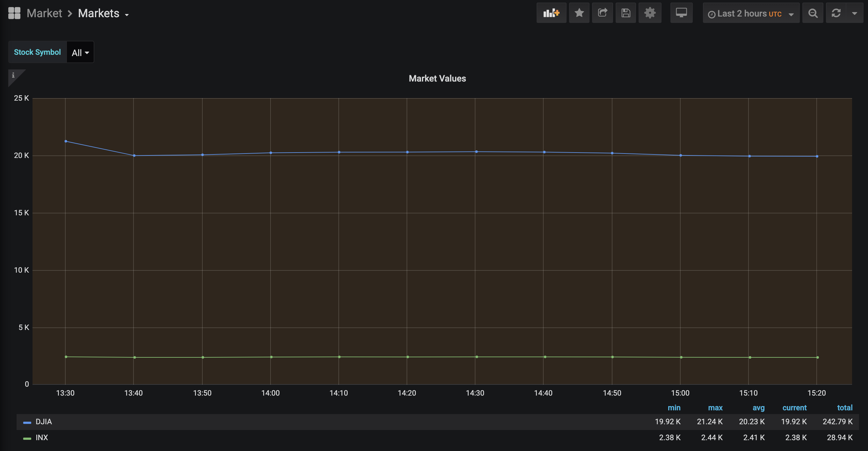Open dashboard settings gear icon
The image size is (868, 451).
(x=650, y=13)
